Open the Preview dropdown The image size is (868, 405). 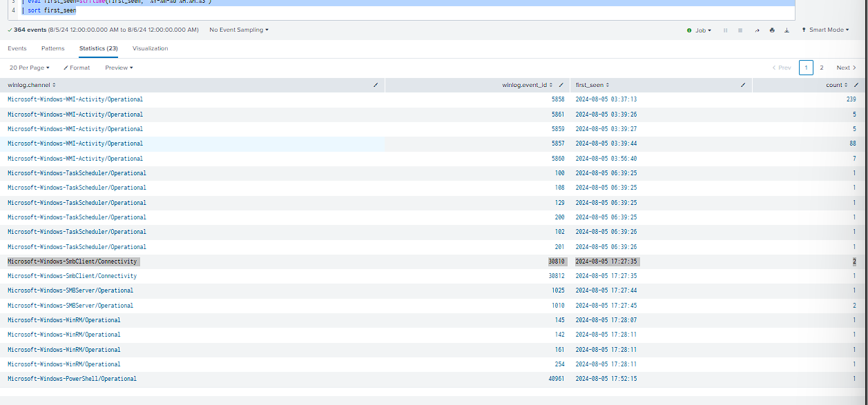pyautogui.click(x=119, y=68)
